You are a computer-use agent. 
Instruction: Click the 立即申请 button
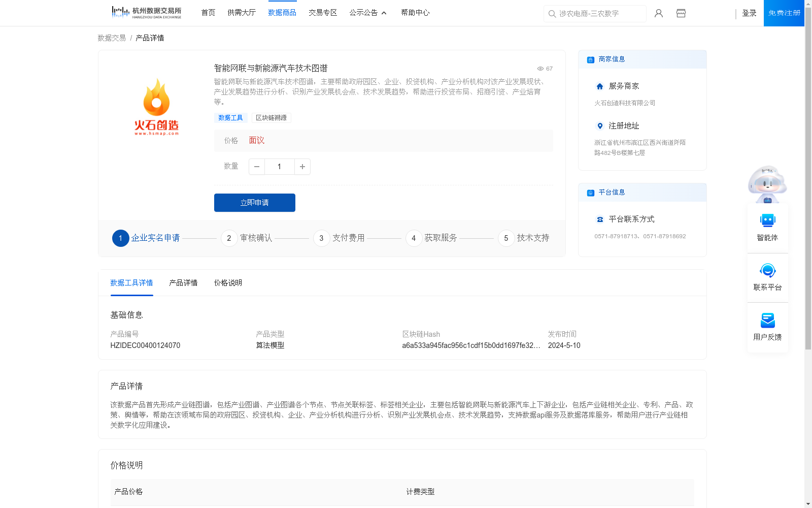pyautogui.click(x=255, y=203)
